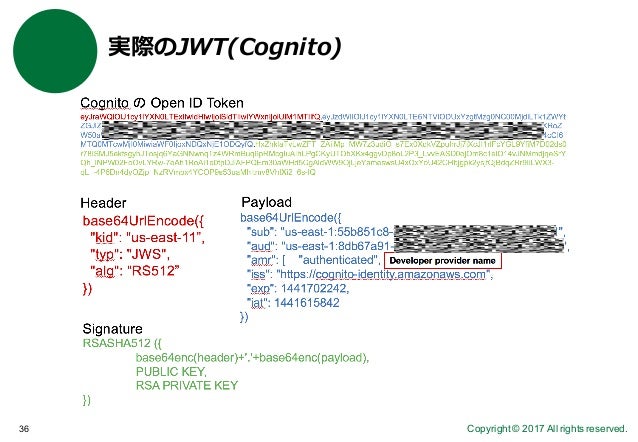Viewport: 638px width, 442px height.
Task: Click the 'Developer provider name' box
Action: tap(443, 261)
